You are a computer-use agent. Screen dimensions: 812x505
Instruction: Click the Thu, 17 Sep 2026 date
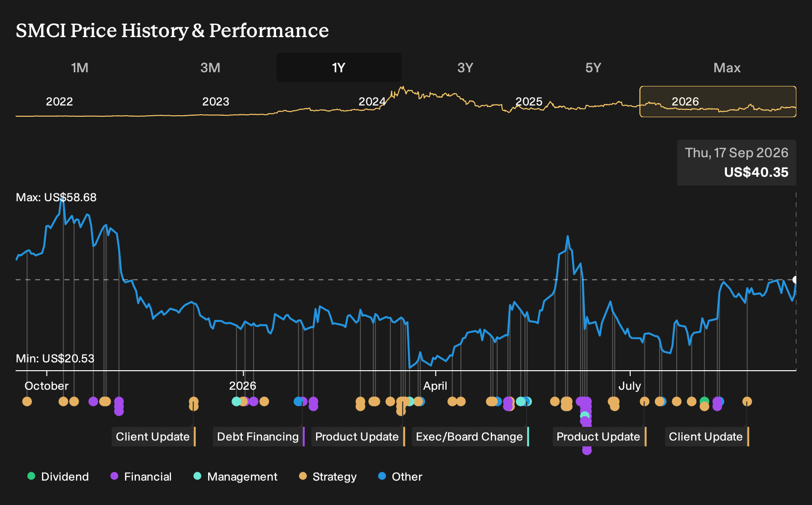[737, 153]
